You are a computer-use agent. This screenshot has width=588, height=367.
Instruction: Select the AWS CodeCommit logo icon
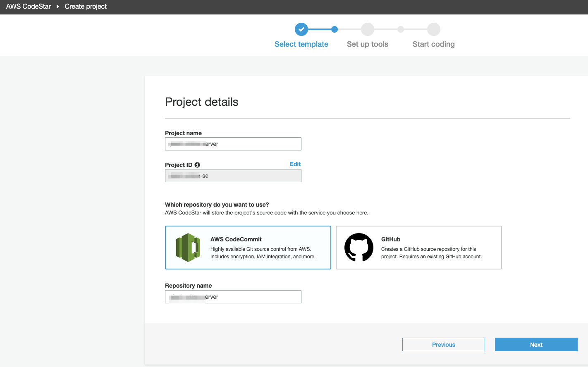pyautogui.click(x=188, y=248)
